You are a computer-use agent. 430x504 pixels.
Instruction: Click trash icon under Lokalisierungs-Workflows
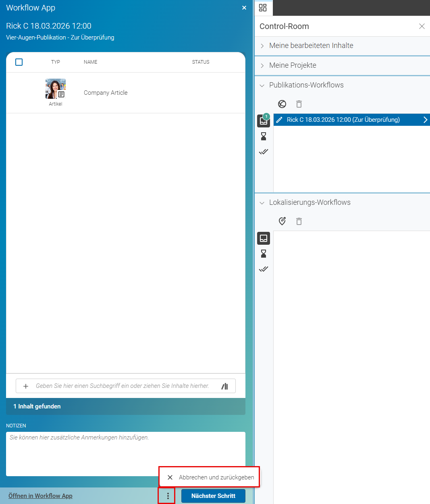(299, 221)
